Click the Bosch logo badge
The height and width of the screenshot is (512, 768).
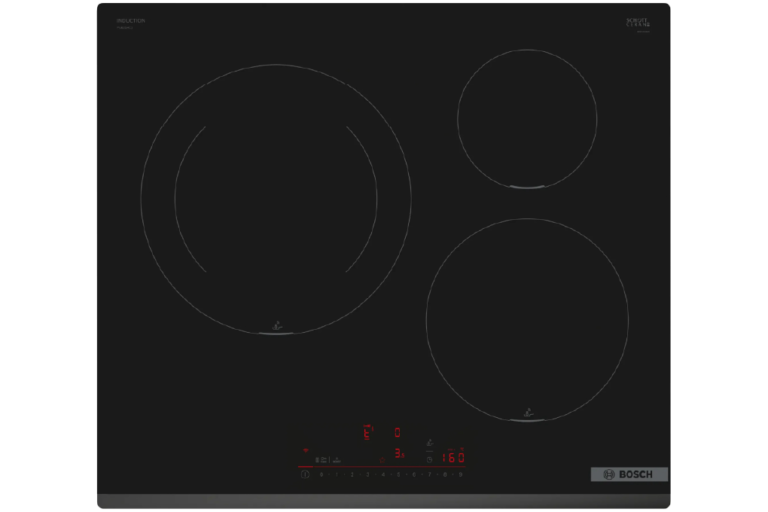(628, 474)
